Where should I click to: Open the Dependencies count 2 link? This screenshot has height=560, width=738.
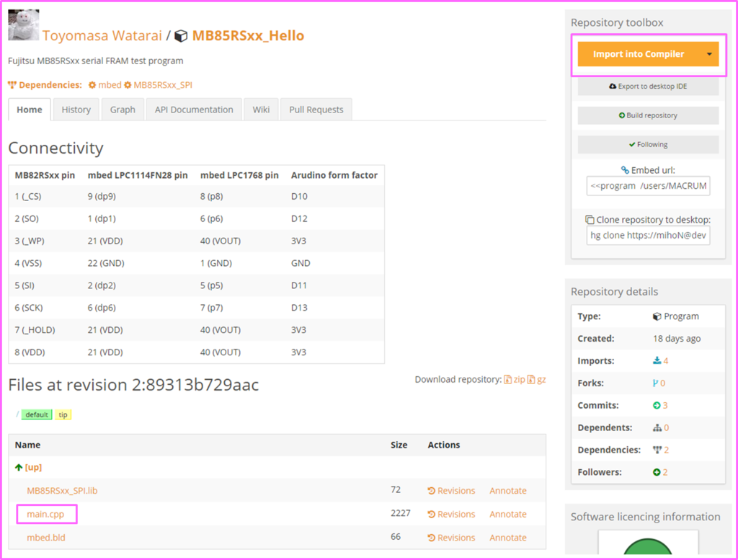click(x=667, y=450)
